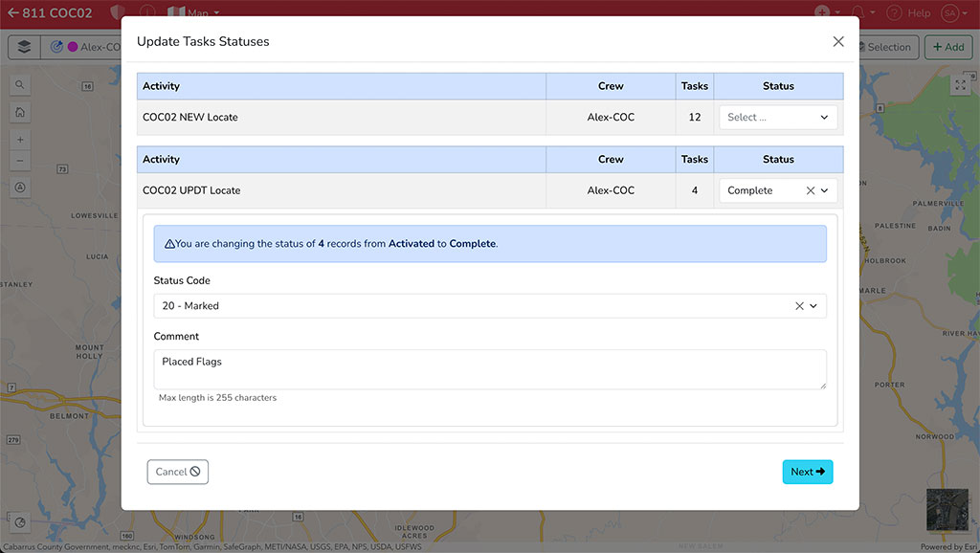This screenshot has height=553, width=980.
Task: Close the Update Tasks Statuses dialog
Action: click(838, 42)
